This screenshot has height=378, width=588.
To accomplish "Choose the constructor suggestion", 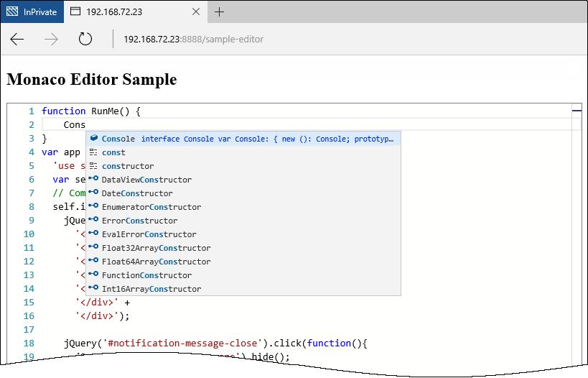I will pos(128,166).
